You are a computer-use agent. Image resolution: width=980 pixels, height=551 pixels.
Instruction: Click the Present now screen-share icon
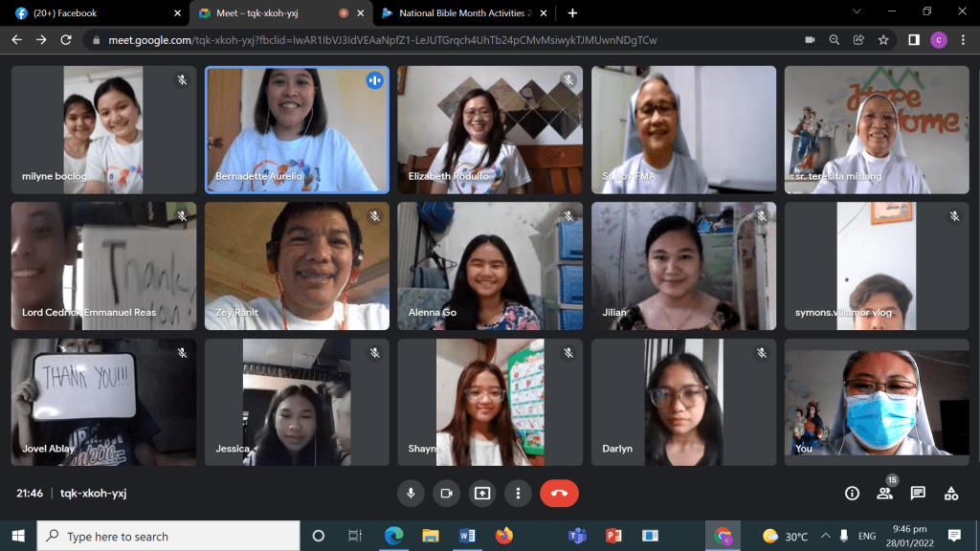(481, 494)
